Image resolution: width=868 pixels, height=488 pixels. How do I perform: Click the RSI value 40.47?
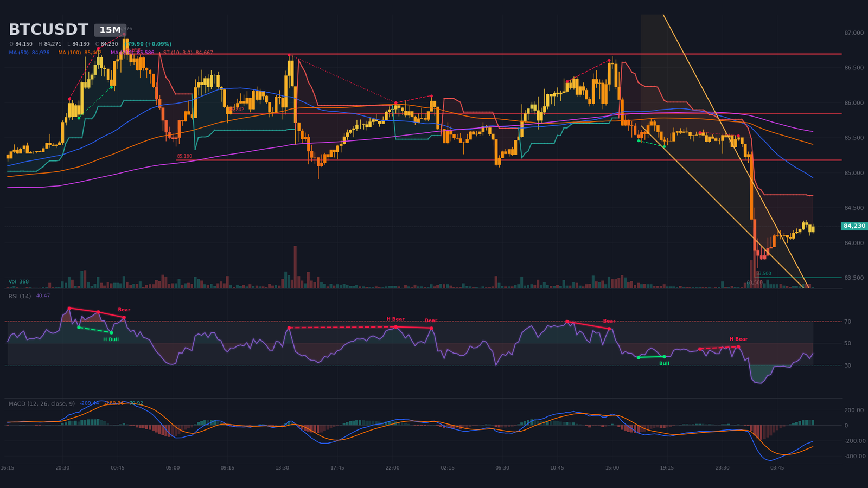(x=43, y=296)
